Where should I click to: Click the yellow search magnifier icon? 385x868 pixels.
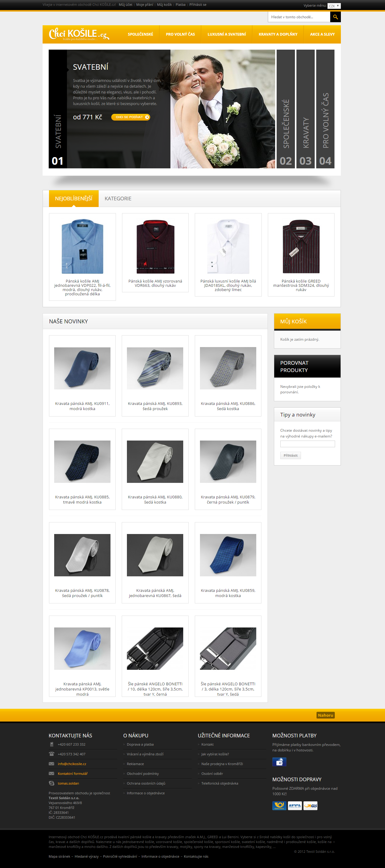335,17
